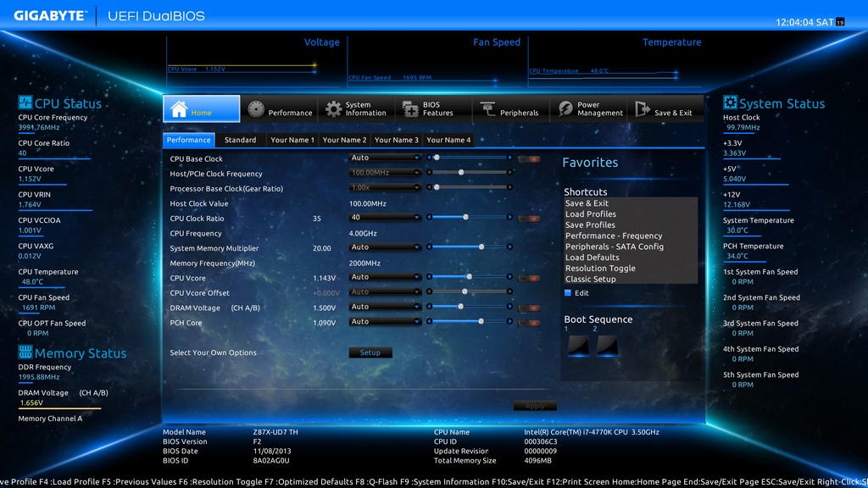This screenshot has height=488, width=868.
Task: Open the System Memory Multiplier dropdown
Action: coord(386,247)
